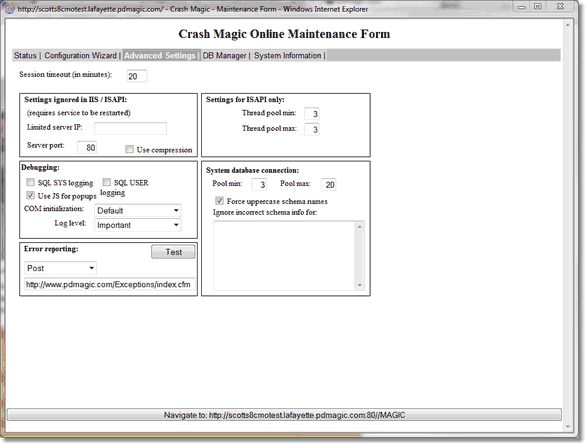
Task: Open the COM initialization dropdown
Action: coord(138,210)
